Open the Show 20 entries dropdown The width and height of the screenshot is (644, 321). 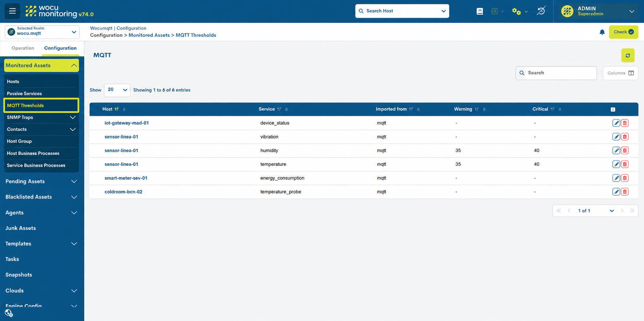(117, 90)
